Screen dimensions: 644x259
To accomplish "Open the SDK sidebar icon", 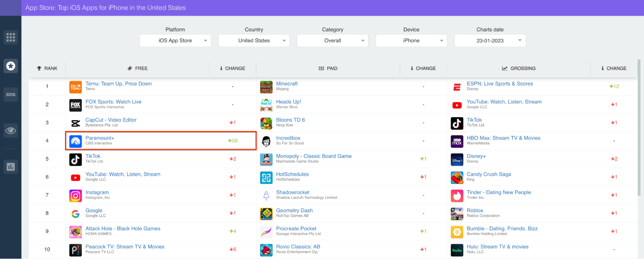I will click(11, 94).
